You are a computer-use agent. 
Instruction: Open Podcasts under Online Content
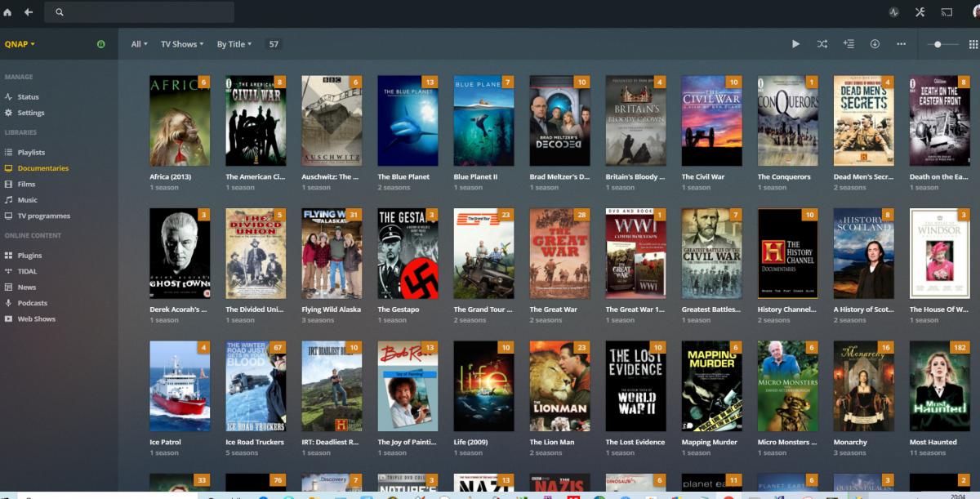pos(33,303)
